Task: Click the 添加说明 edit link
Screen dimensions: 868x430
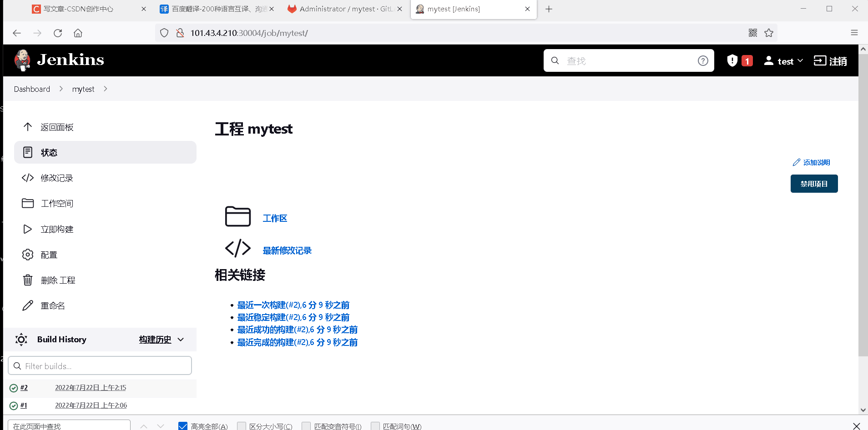Action: point(811,162)
